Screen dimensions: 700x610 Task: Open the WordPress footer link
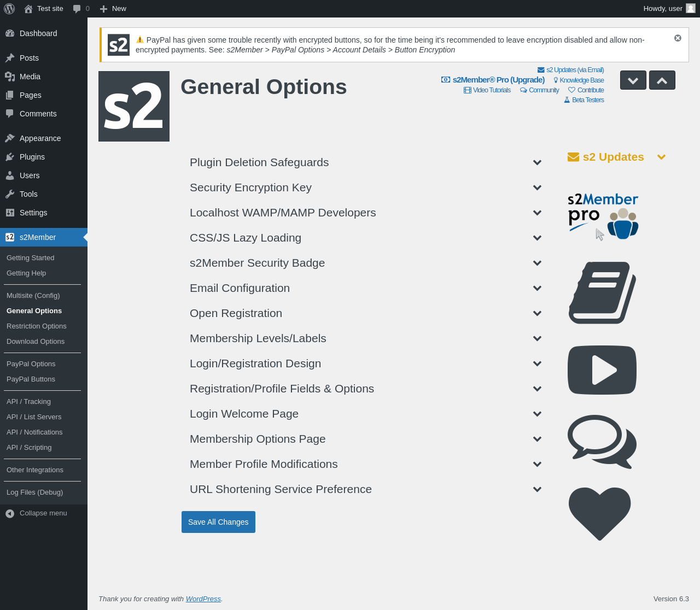point(203,599)
